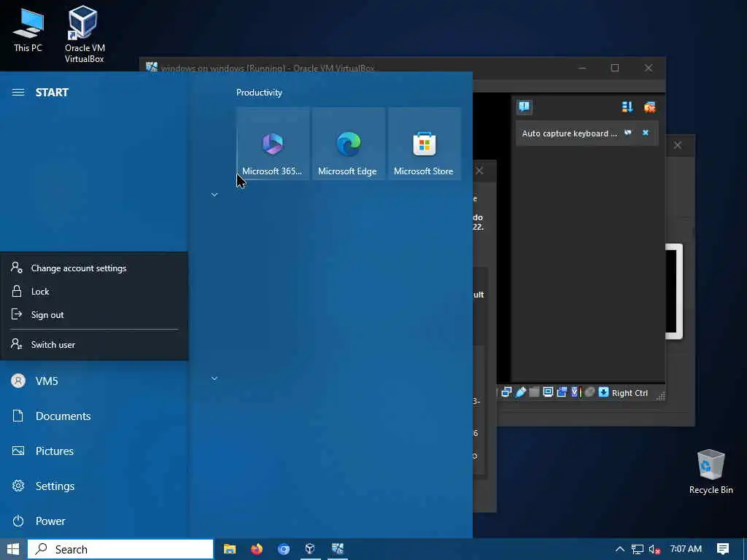Click the Windows Start button

click(x=13, y=549)
